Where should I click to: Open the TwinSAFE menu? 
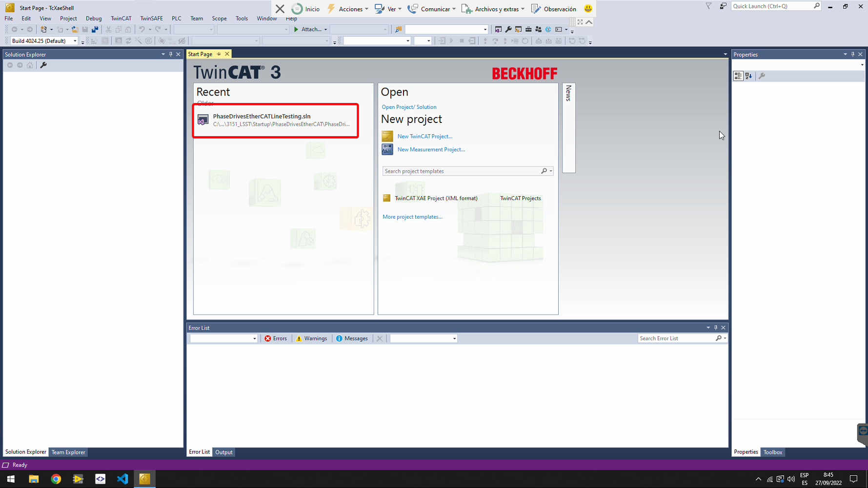pyautogui.click(x=152, y=19)
